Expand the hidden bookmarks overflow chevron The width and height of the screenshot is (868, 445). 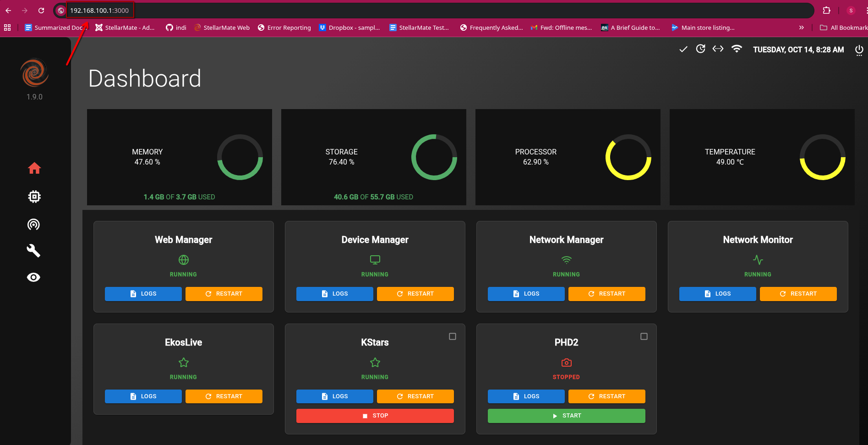[801, 27]
